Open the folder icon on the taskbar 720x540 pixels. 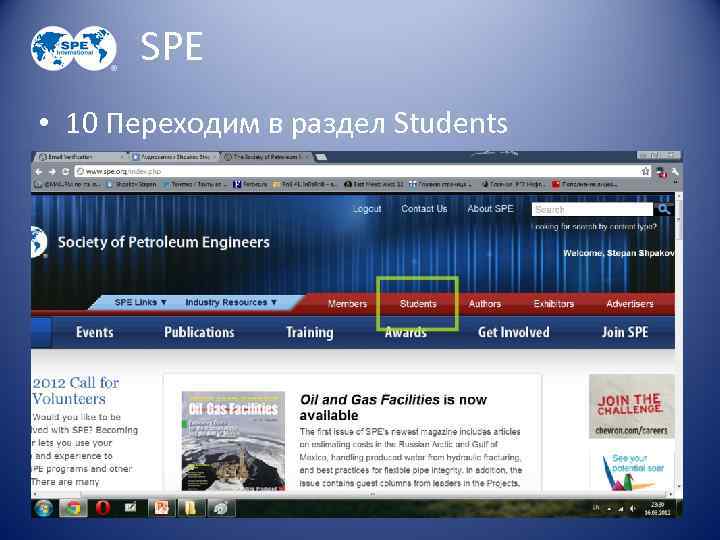190,508
